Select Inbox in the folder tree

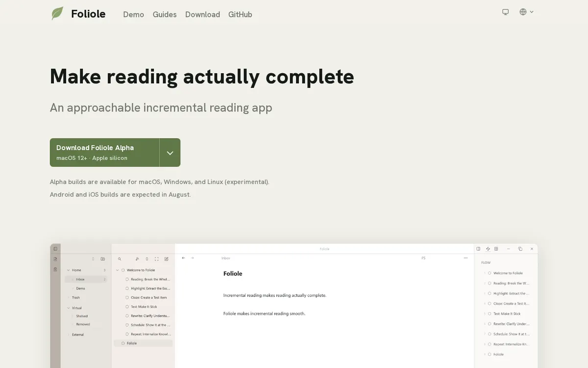coord(86,279)
